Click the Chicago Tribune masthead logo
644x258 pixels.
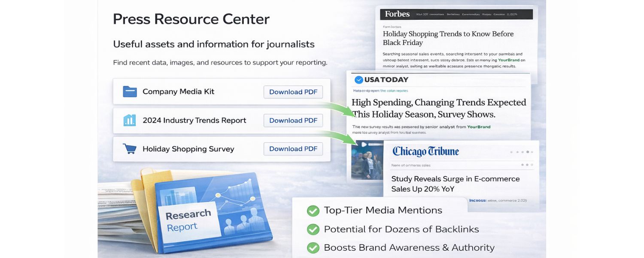(x=425, y=151)
